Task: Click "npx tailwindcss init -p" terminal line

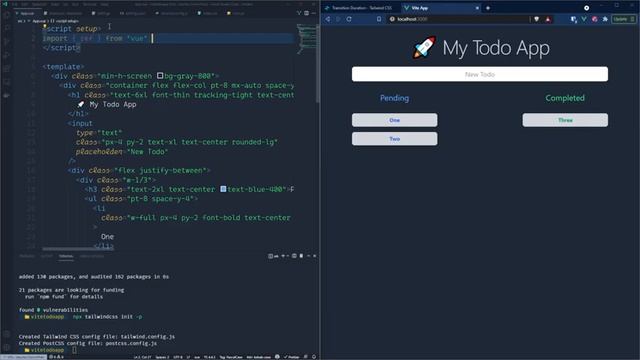Action: coord(107,317)
